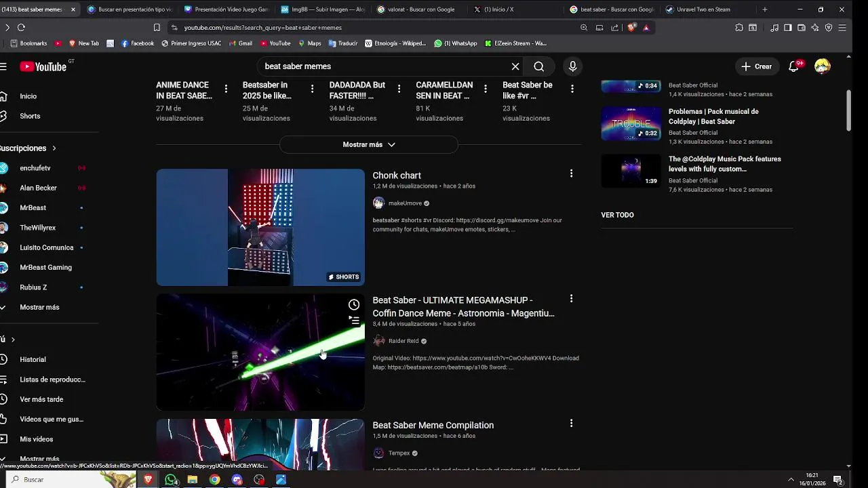The height and width of the screenshot is (488, 868).
Task: Expand results with Mostrar más
Action: click(369, 144)
